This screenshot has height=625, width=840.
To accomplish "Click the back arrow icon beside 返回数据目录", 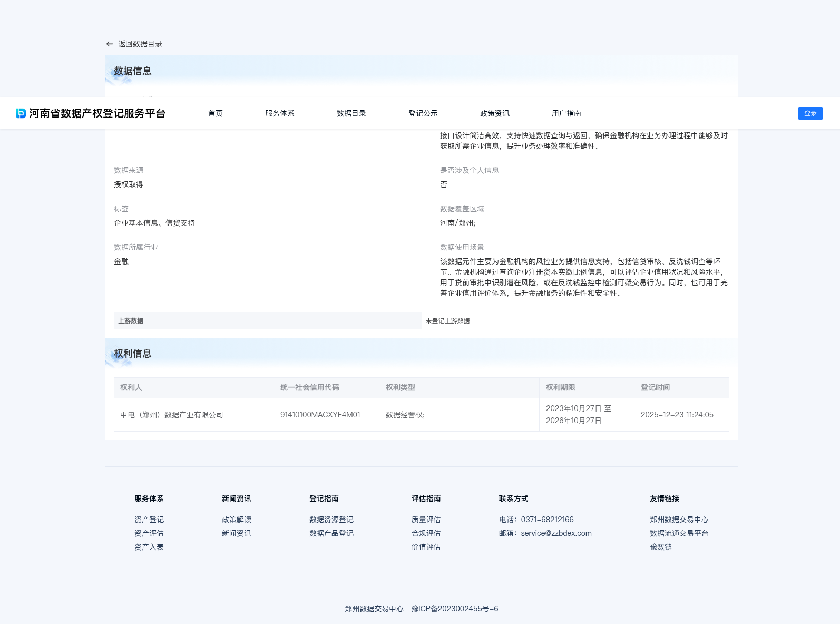I will 110,44.
